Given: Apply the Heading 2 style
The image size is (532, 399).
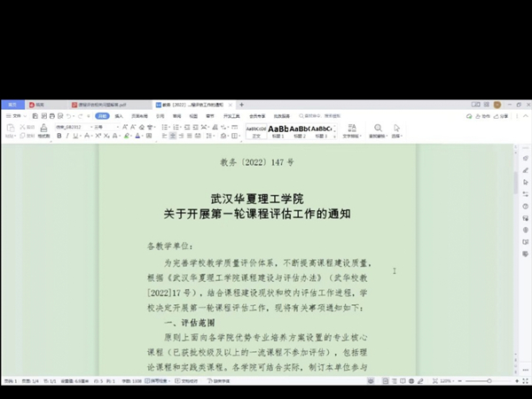Looking at the screenshot, I should 300,131.
